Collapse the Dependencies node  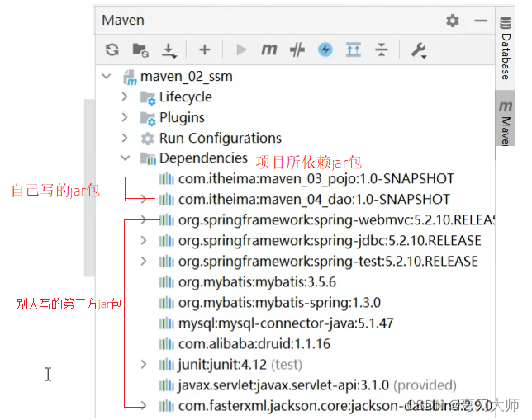coord(126,158)
